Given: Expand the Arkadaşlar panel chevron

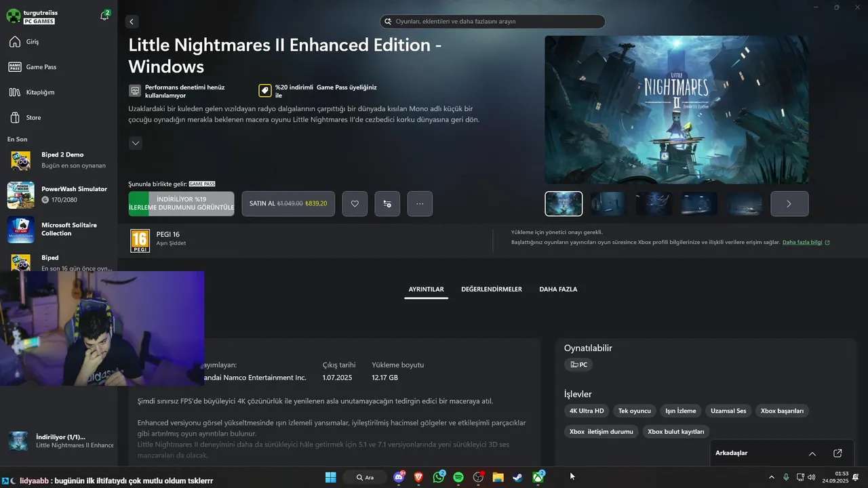Looking at the screenshot, I should pos(812,453).
